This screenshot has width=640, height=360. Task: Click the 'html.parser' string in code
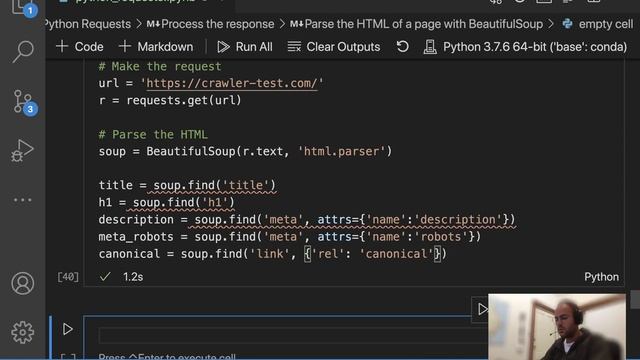point(342,151)
